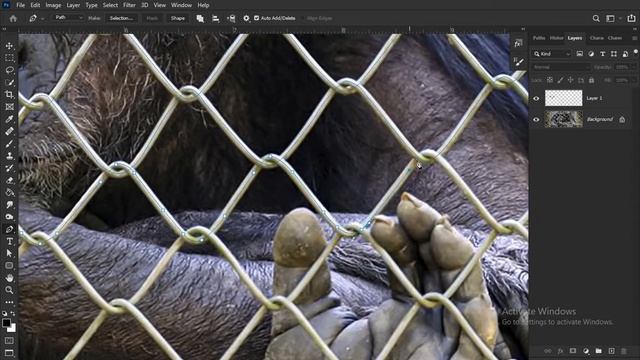Select the Zoom tool
The image size is (640, 360).
click(9, 290)
